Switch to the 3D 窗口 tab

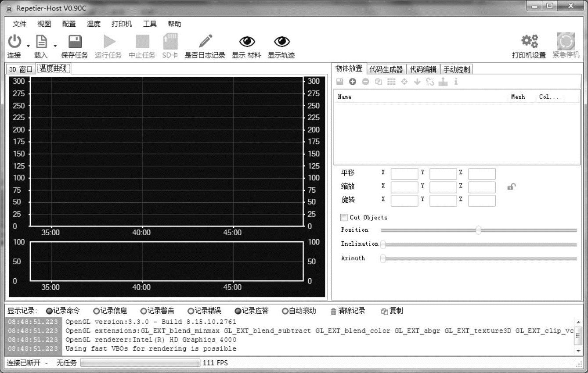21,69
